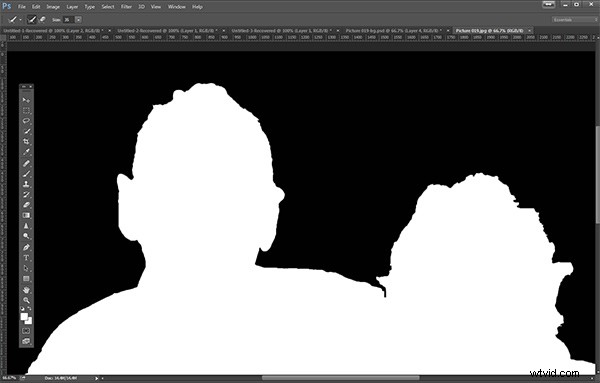Select the Crop tool
Viewport: 600px width, 383px height.
26,142
